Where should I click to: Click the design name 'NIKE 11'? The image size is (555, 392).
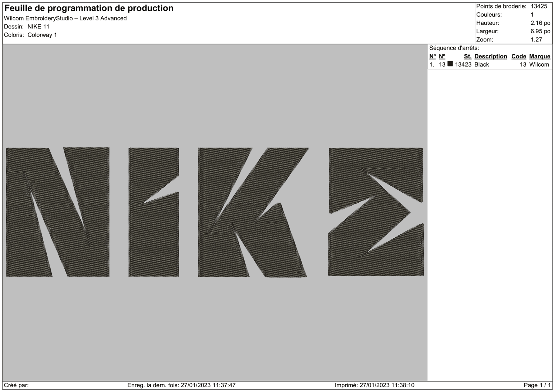pyautogui.click(x=38, y=27)
